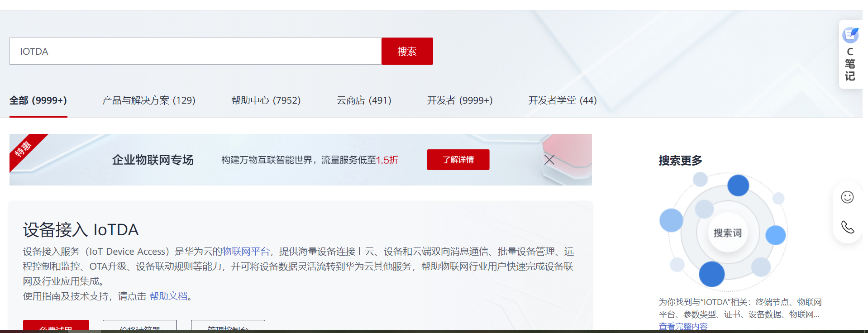Open the 帮助中心 results tab
The image size is (868, 333).
click(266, 100)
